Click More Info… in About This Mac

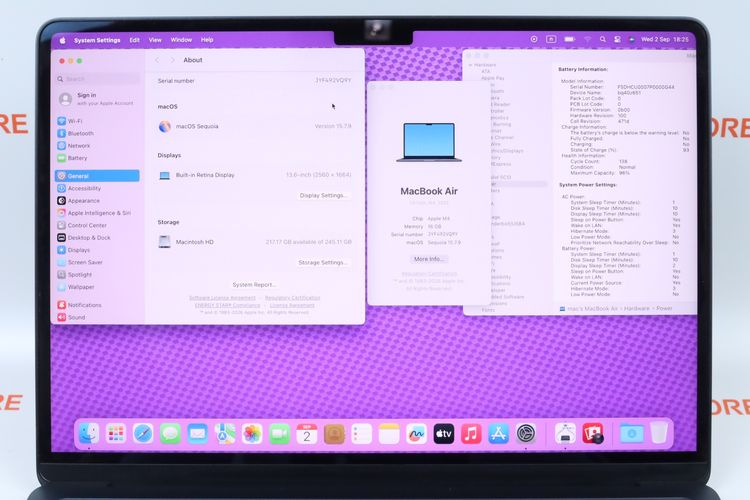tap(429, 259)
